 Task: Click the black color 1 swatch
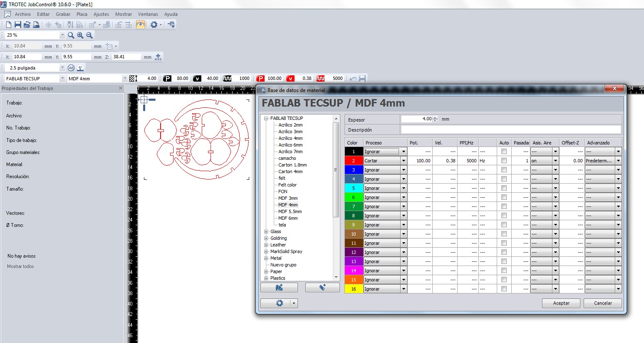click(354, 152)
